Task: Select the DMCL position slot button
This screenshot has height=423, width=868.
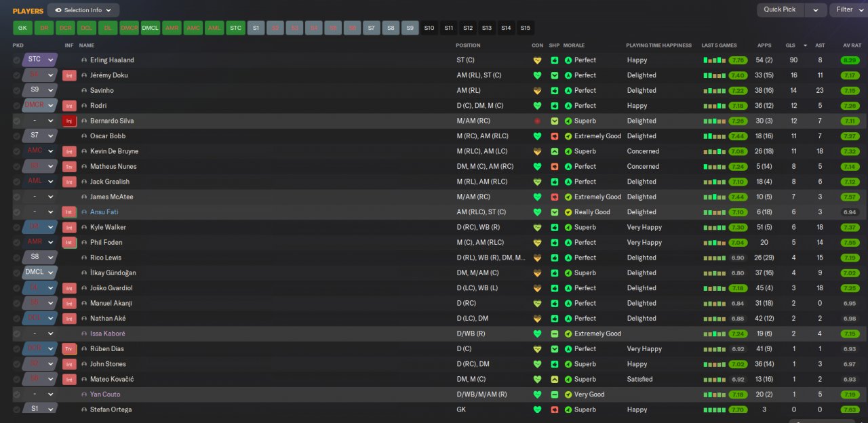Action: pos(151,28)
